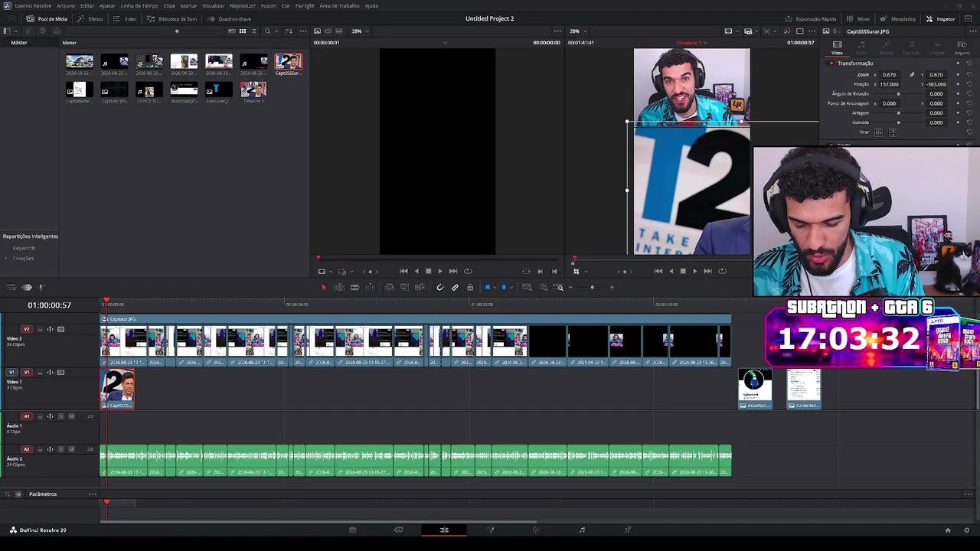Adjust the timeline zoom slider
Screen dimensions: 980x551
point(592,287)
